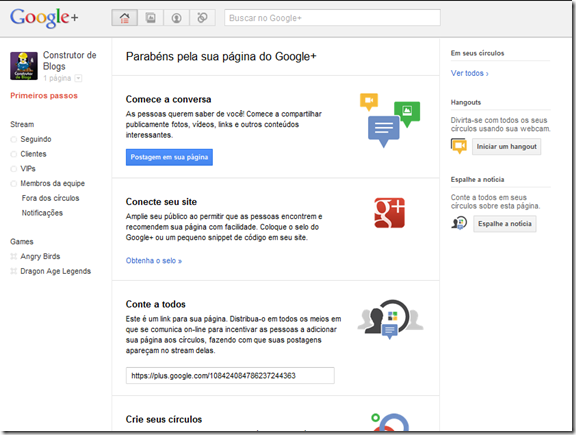Image resolution: width=576 pixels, height=435 pixels.
Task: Open the 'Obtenha o selo' link
Action: (x=154, y=261)
